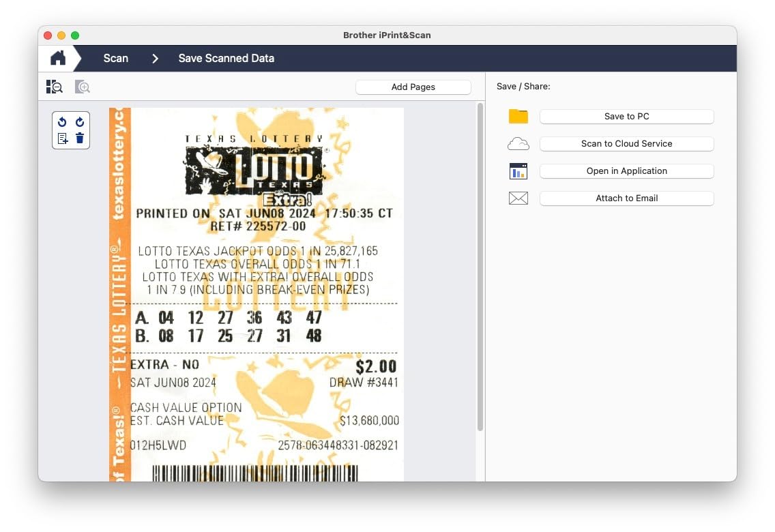Click the zoom-in magnifier icon

pos(83,87)
